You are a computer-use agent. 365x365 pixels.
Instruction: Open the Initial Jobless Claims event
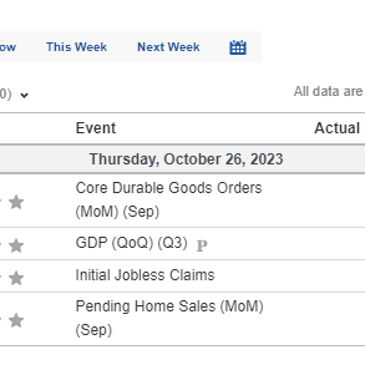pyautogui.click(x=145, y=275)
